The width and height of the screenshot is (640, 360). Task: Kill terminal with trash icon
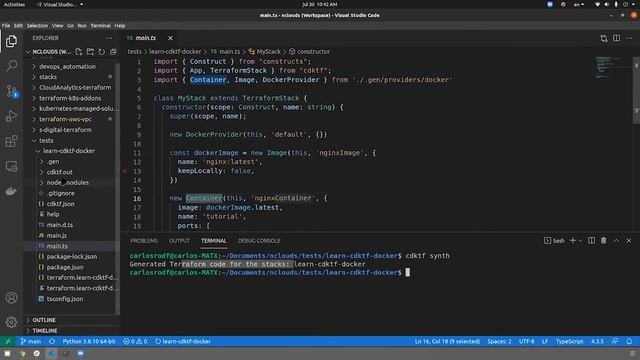[604, 241]
